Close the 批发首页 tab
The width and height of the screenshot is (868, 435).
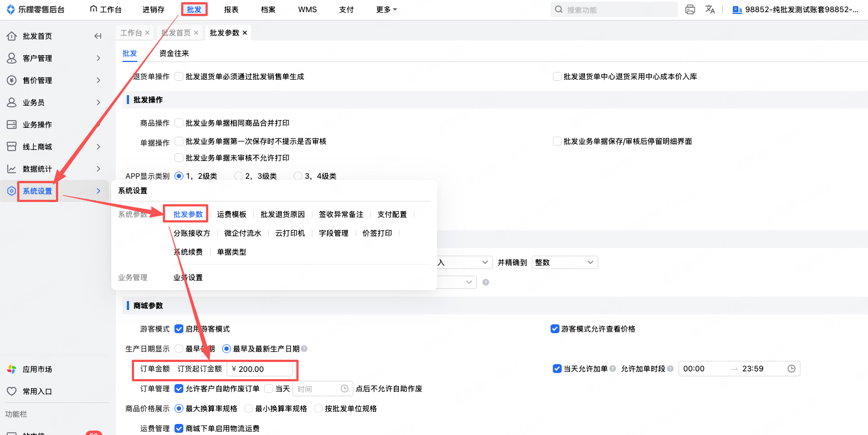[196, 33]
